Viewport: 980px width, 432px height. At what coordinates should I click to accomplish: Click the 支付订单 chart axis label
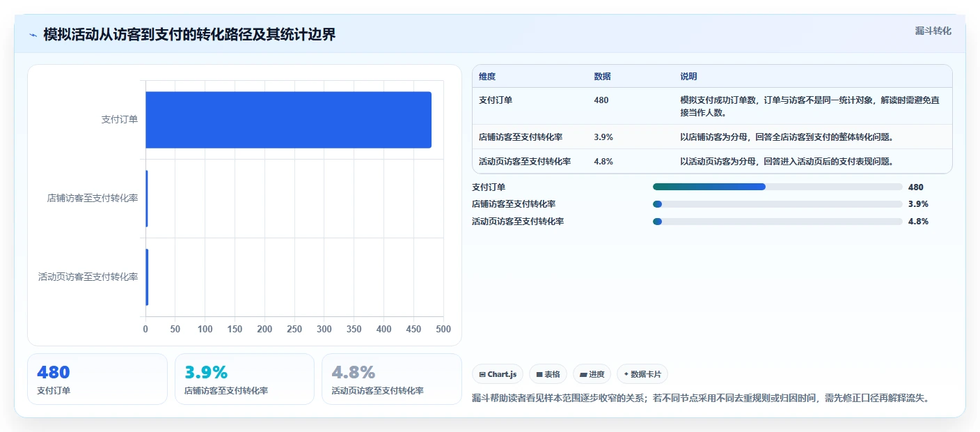tap(120, 120)
